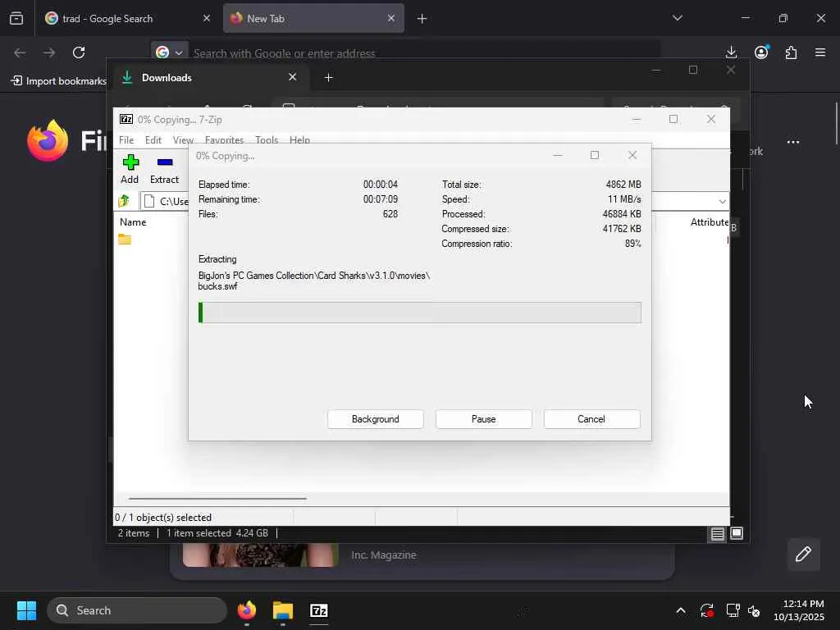Click the taskbar Search box
The image size is (840, 630).
[137, 610]
